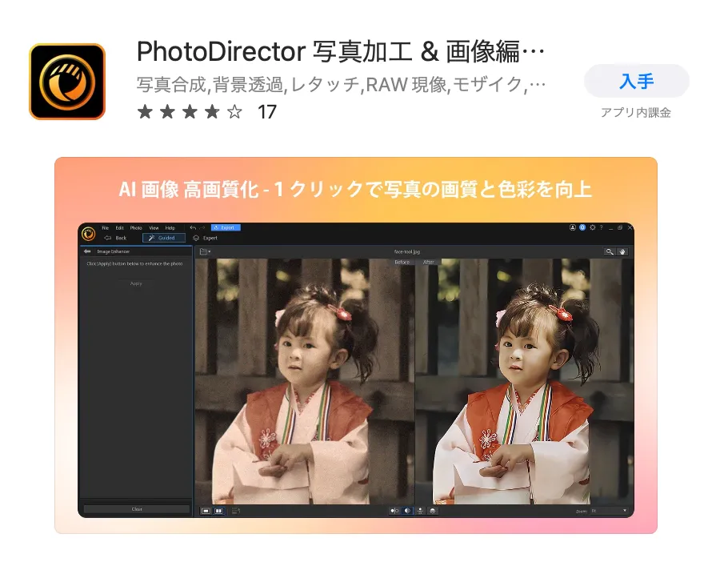Click the star rating row
The image size is (728, 578).
pyautogui.click(x=190, y=112)
